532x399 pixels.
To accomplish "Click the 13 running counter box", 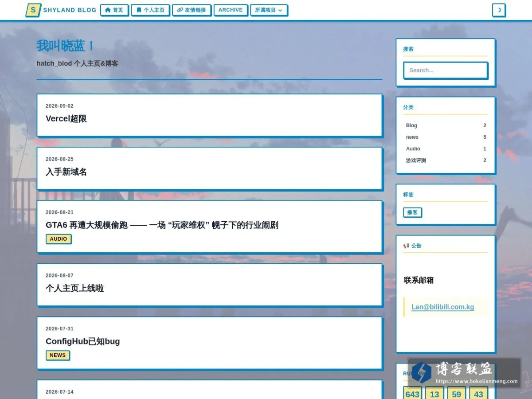I will click(x=434, y=394).
